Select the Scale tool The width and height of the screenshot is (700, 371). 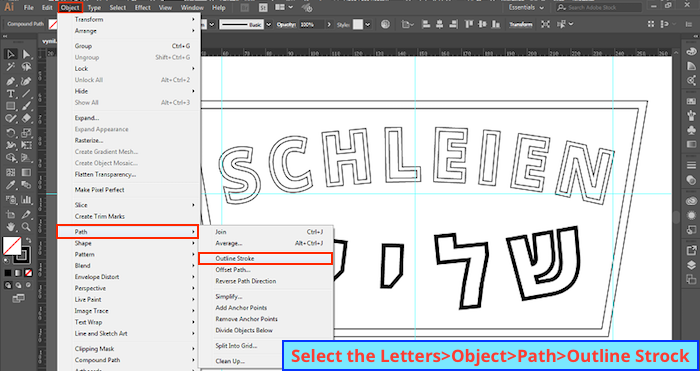point(26,133)
